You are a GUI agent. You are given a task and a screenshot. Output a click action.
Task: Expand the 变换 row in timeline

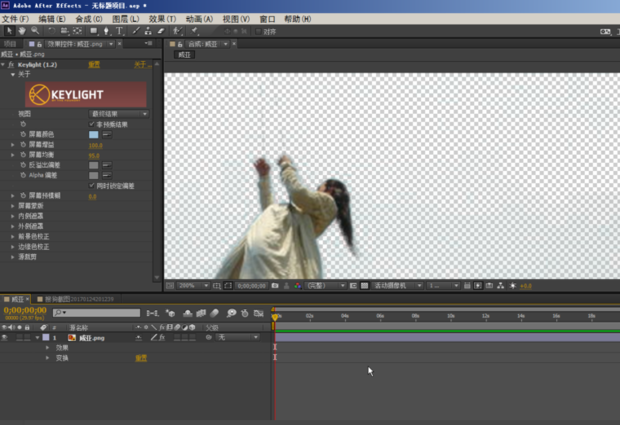47,358
